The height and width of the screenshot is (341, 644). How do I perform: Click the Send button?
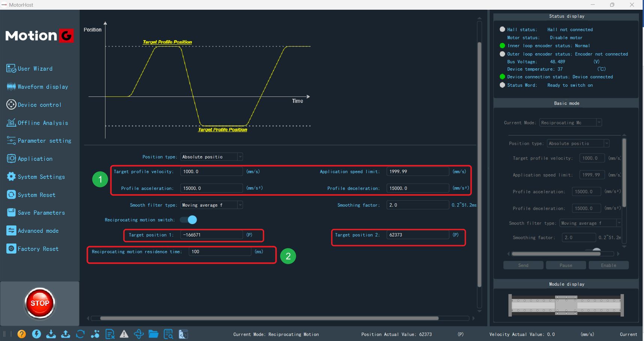click(523, 265)
